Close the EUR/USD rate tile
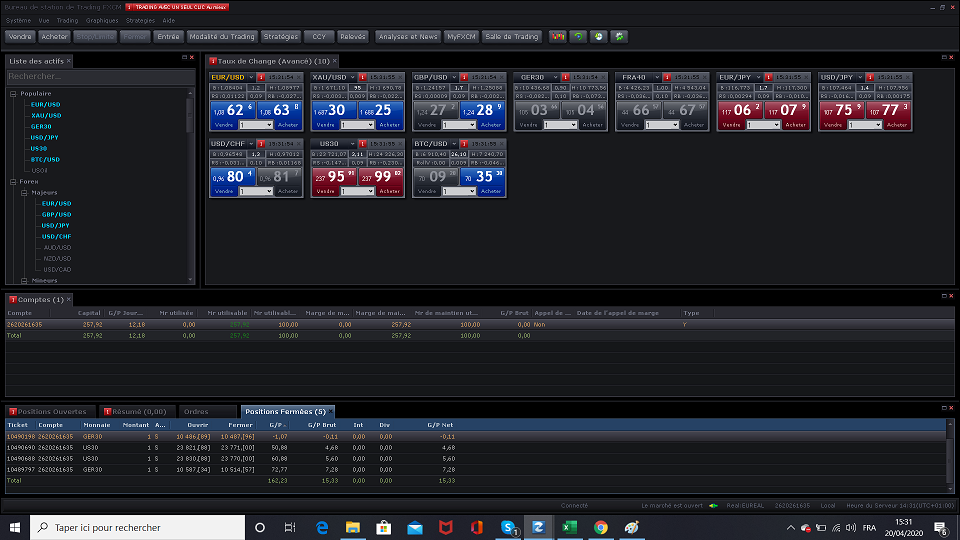960x540 pixels. click(299, 77)
